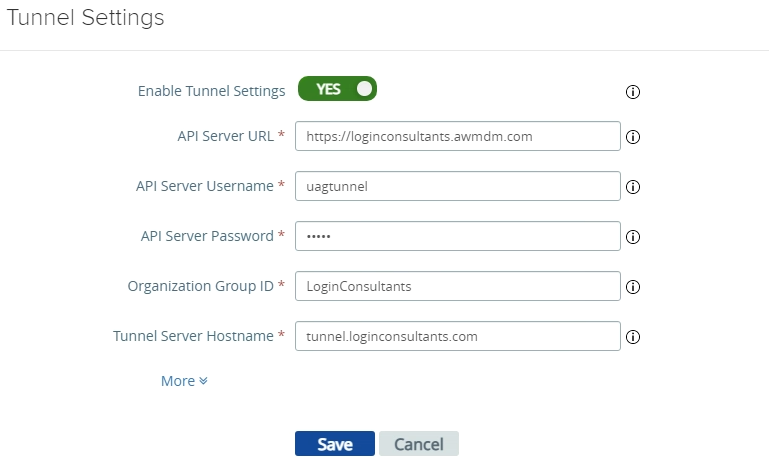Show info for API Server Username
This screenshot has width=769, height=473.
[x=632, y=187]
